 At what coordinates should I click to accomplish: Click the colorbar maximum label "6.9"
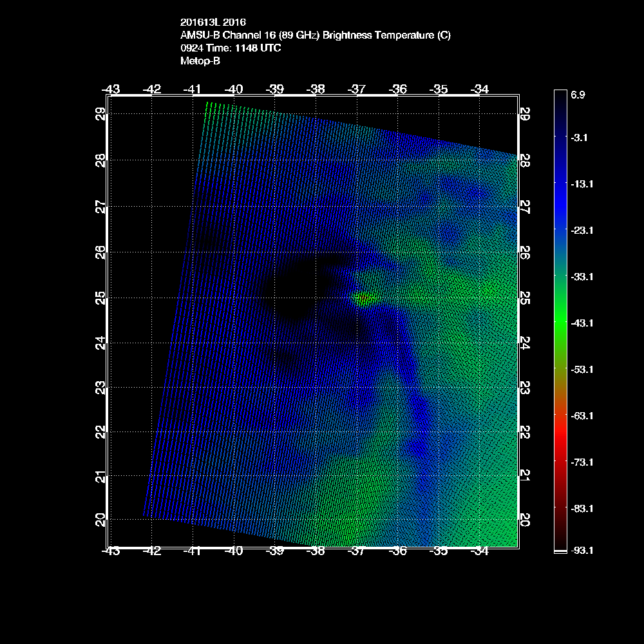click(578, 95)
